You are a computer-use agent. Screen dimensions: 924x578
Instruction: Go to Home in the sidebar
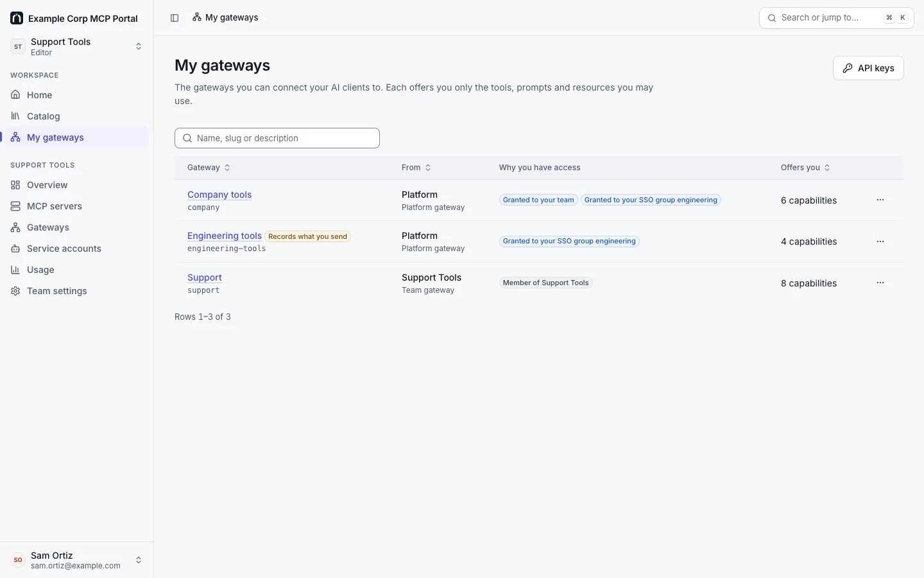[x=77, y=95]
